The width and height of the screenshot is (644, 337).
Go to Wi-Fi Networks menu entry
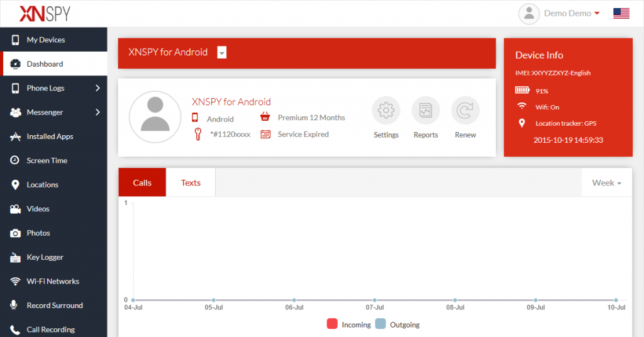(x=54, y=281)
